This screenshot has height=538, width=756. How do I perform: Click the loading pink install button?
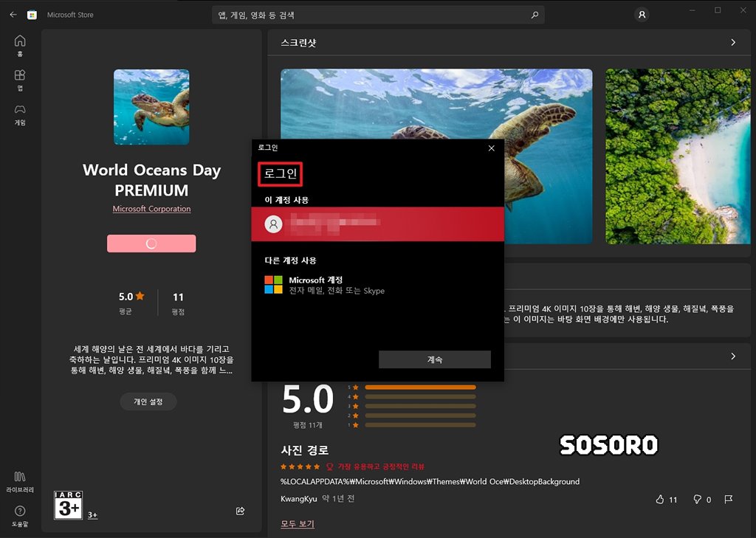click(151, 244)
